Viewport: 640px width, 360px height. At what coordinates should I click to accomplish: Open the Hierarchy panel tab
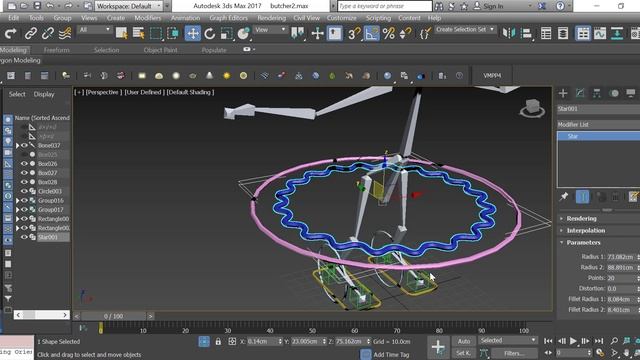(x=597, y=93)
